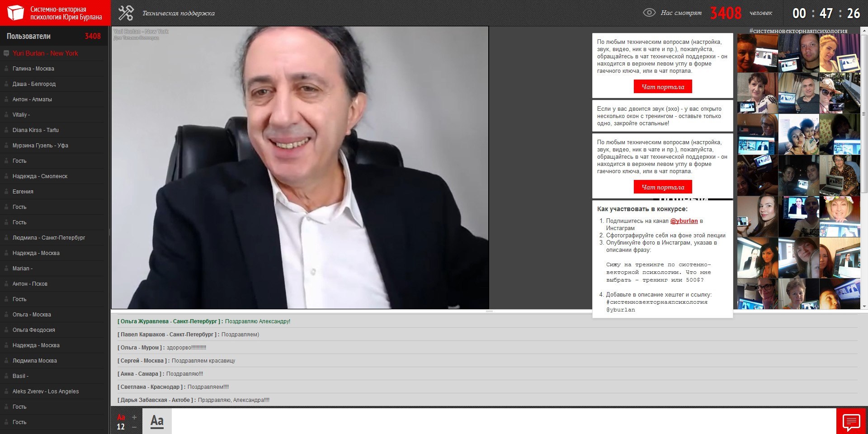
Task: Click the Yuri Burlan video stream
Action: point(300,168)
